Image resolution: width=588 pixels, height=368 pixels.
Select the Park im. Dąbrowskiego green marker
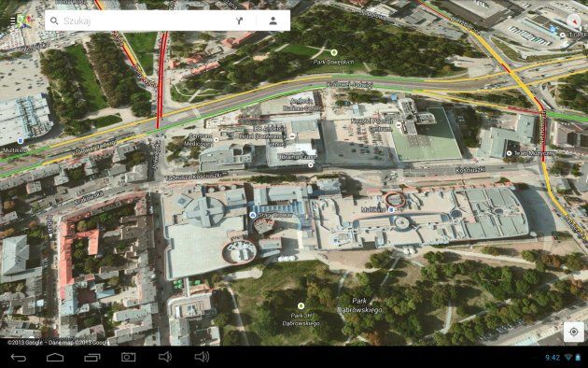click(301, 306)
